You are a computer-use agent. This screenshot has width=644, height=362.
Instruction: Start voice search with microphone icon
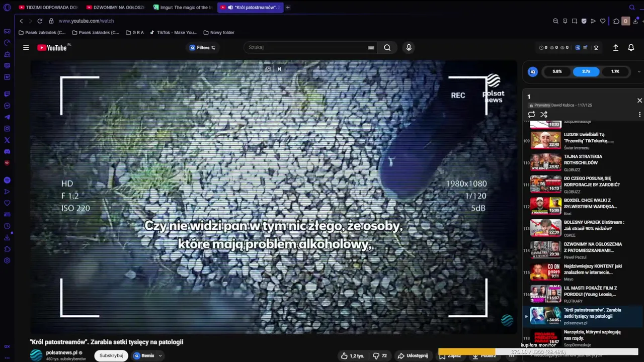[x=409, y=47]
